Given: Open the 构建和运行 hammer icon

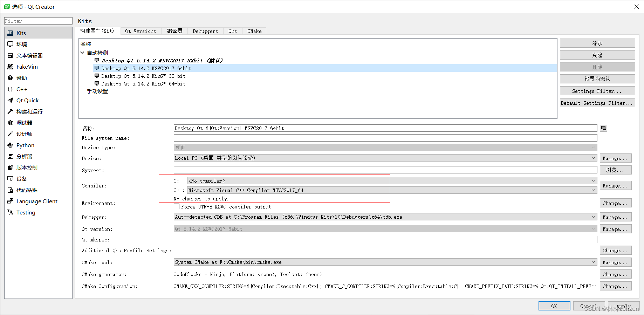Looking at the screenshot, I should tap(10, 111).
